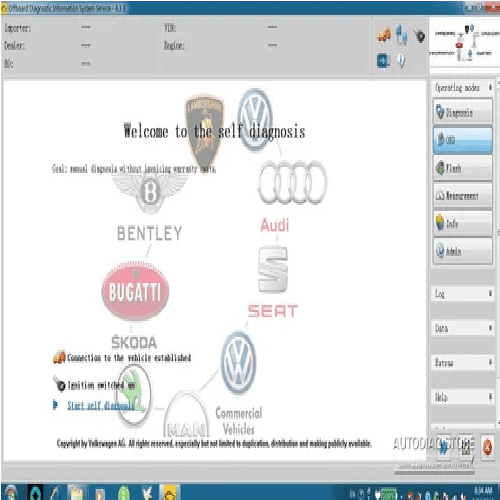Open the black and teal taskbar app
This screenshot has height=500, width=500.
click(x=35, y=492)
